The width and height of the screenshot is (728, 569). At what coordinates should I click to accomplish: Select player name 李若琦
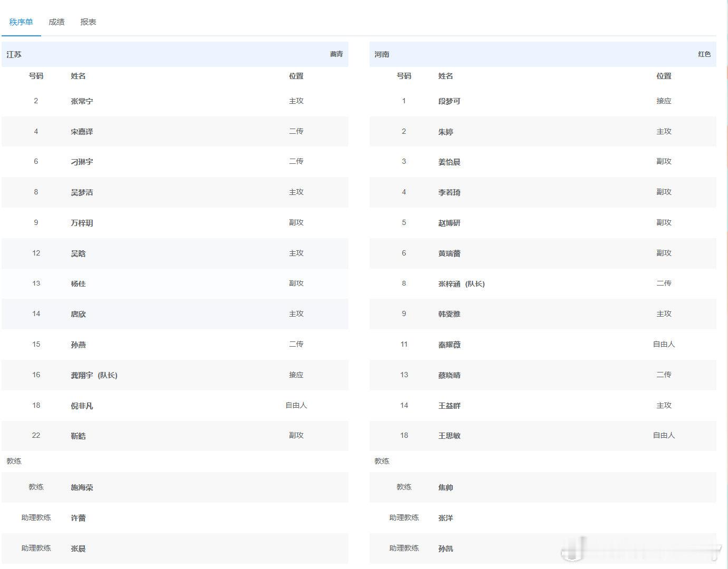(449, 192)
